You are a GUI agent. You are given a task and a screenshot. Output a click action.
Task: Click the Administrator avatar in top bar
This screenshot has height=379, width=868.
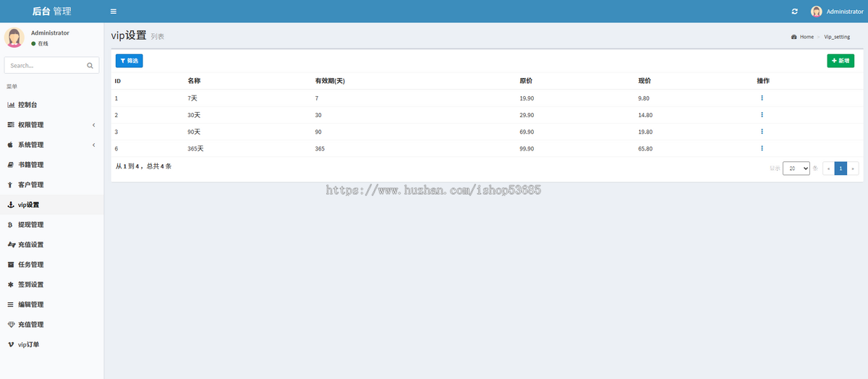pyautogui.click(x=817, y=12)
